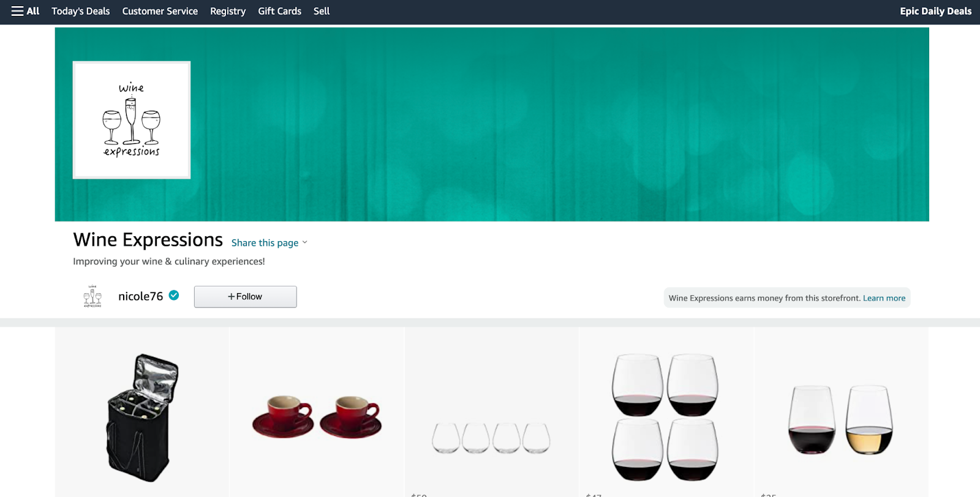980x497 pixels.
Task: Click the Wine Expressions logo image
Action: click(132, 120)
